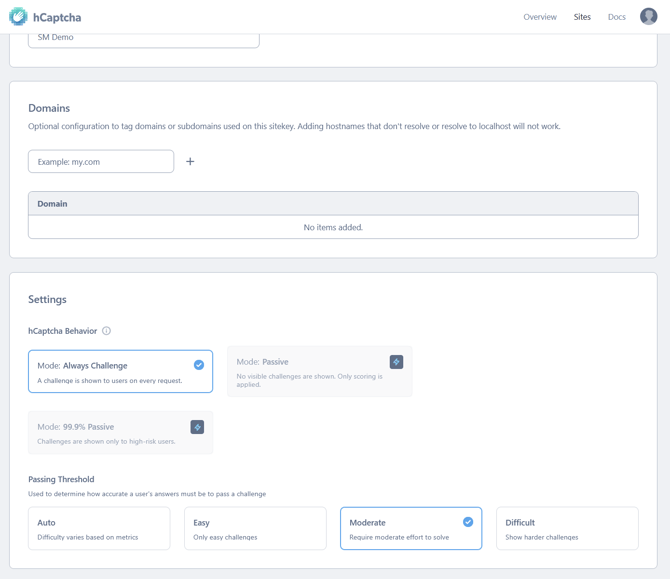Focus the domain input field
This screenshot has height=579, width=670.
[x=101, y=161]
